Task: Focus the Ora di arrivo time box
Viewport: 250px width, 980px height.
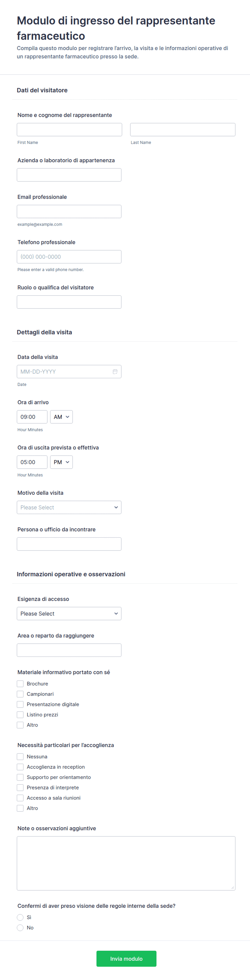Action: 32,417
